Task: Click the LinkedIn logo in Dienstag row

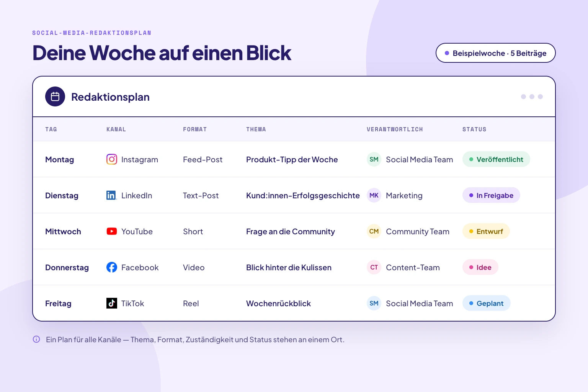Action: tap(112, 195)
